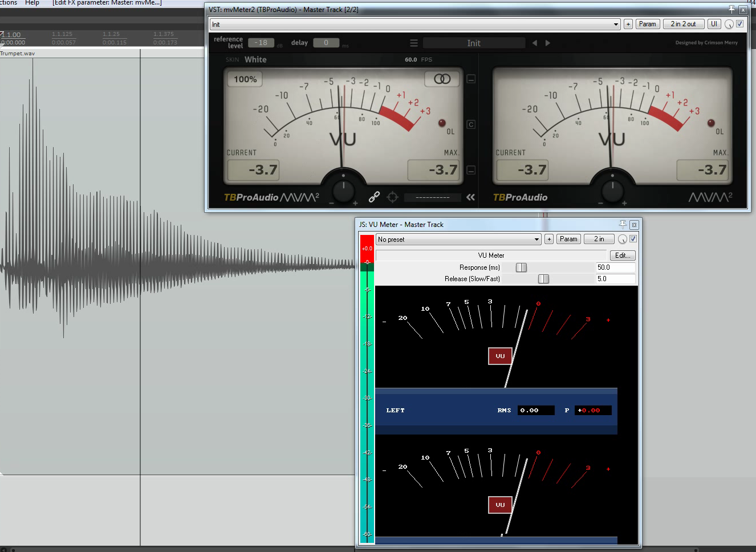The width and height of the screenshot is (756, 552).
Task: Click the timeline ruler at 1.1.125
Action: click(x=62, y=34)
